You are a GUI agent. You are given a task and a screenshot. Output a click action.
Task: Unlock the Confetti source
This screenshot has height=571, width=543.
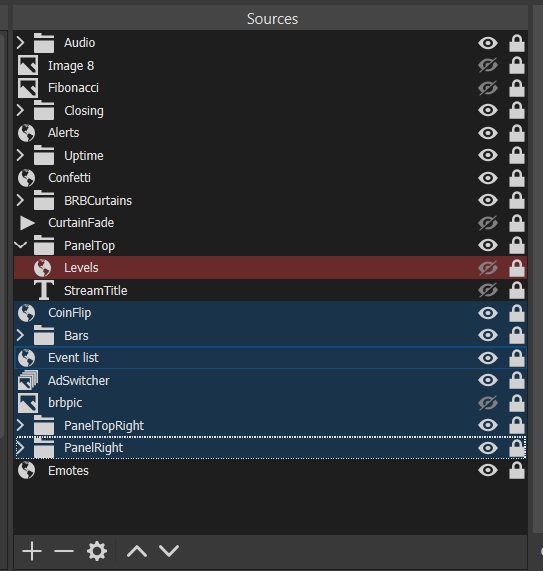pyautogui.click(x=517, y=178)
